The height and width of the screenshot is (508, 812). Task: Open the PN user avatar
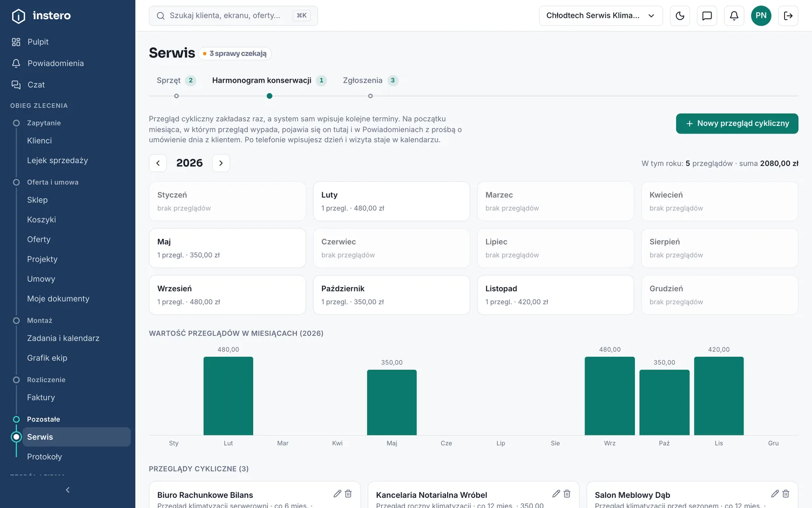(x=761, y=16)
